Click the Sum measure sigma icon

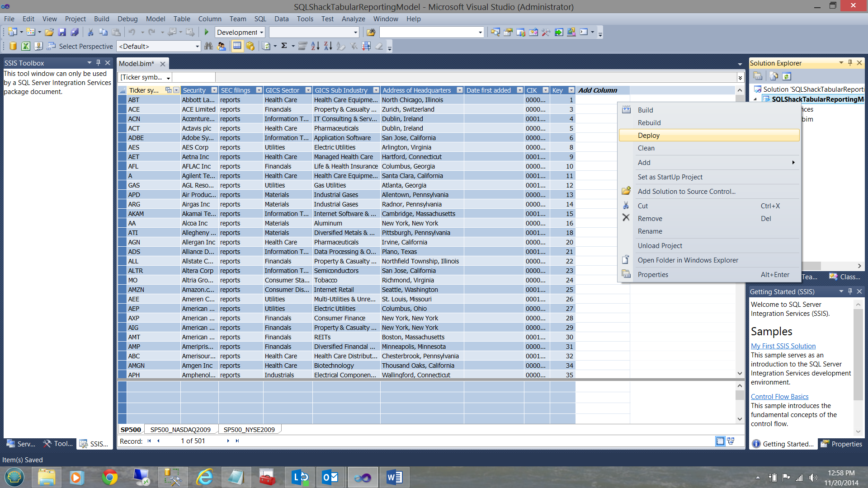pyautogui.click(x=284, y=46)
